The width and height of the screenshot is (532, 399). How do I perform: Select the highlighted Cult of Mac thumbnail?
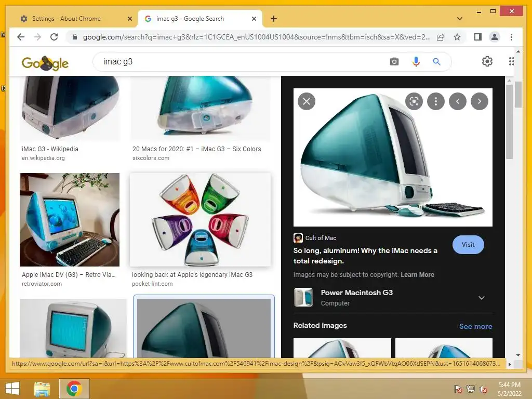[204, 328]
